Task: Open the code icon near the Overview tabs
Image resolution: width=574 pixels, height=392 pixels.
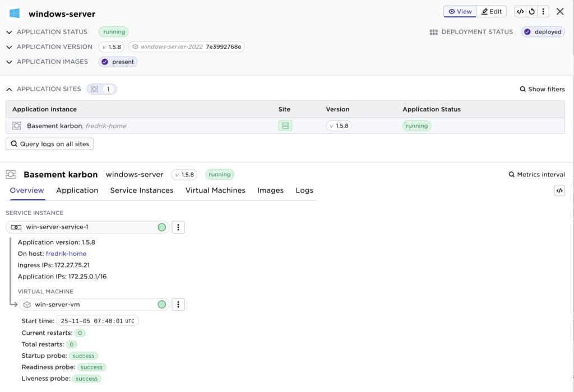Action: point(559,190)
